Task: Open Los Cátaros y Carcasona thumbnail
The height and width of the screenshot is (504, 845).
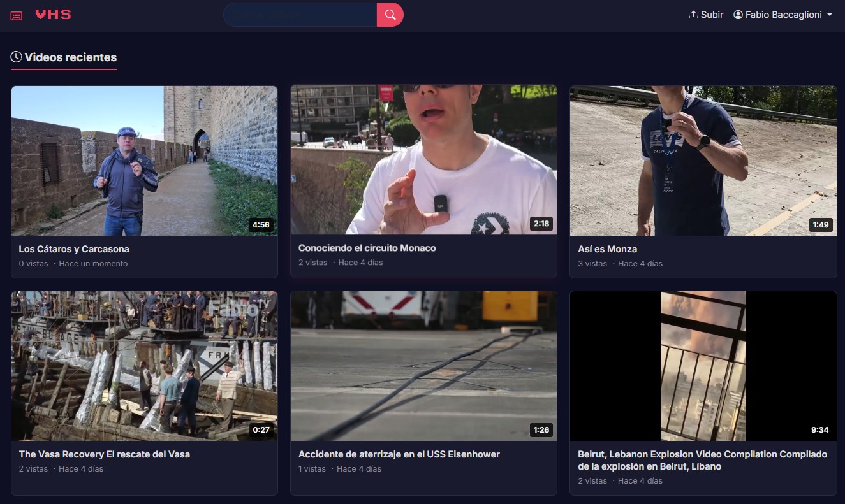Action: pyautogui.click(x=144, y=161)
